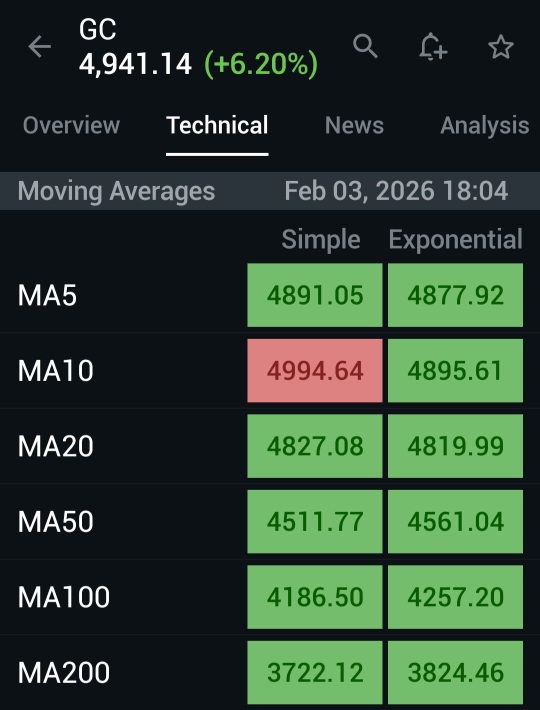Go to the Analysis tab

coord(485,125)
